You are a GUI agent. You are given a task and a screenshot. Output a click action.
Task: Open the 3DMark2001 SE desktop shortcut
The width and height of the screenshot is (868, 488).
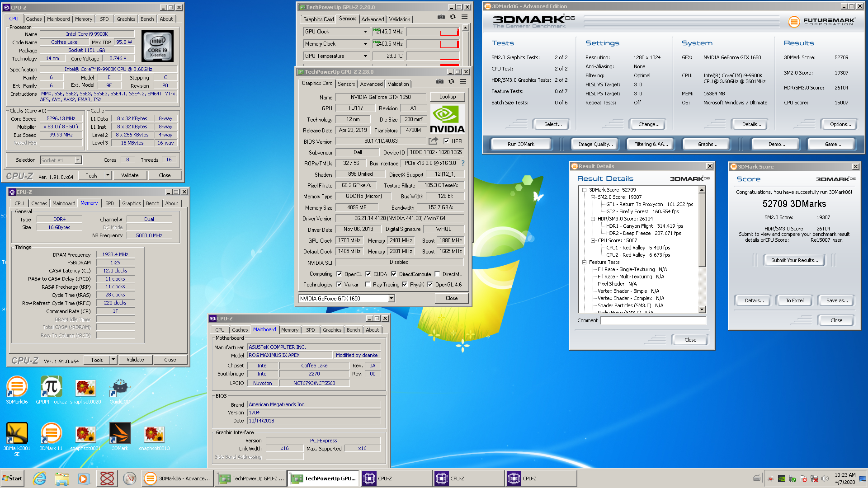click(17, 439)
